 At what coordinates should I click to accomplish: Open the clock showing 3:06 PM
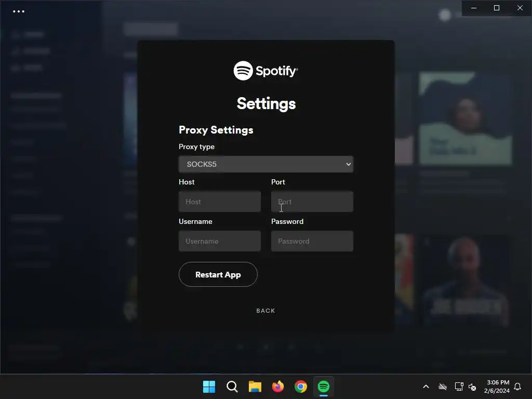point(497,387)
